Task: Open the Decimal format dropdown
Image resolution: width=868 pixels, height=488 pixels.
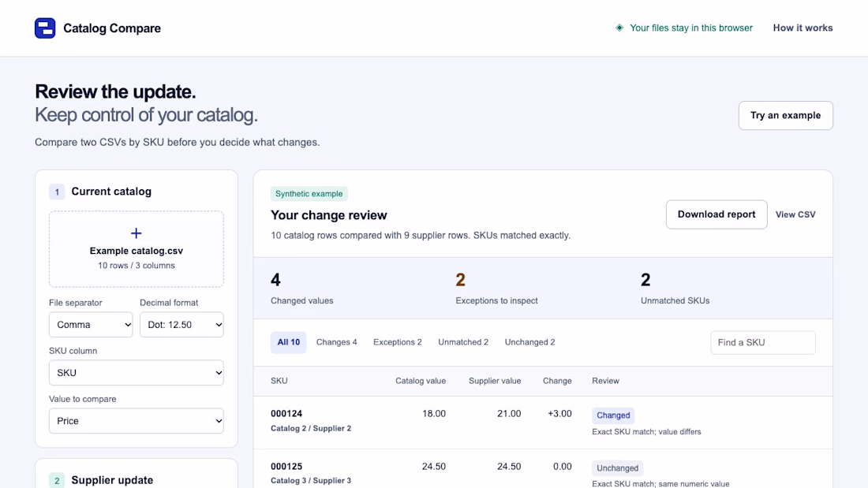Action: pyautogui.click(x=181, y=325)
